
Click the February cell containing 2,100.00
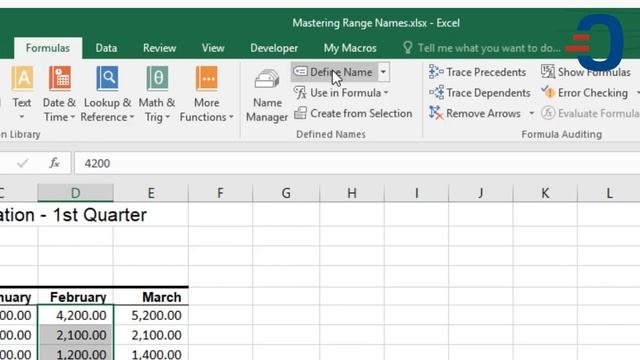coord(76,335)
